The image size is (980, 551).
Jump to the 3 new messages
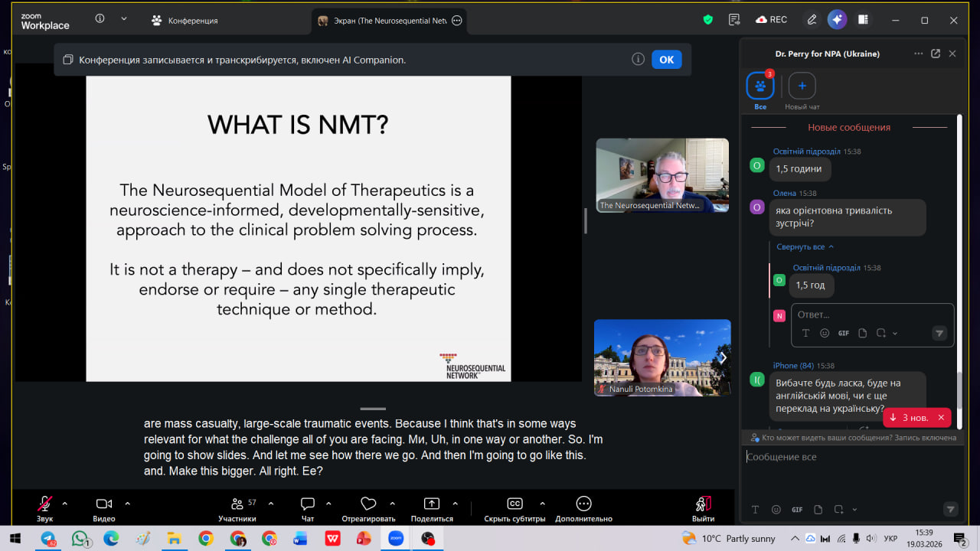pos(909,418)
